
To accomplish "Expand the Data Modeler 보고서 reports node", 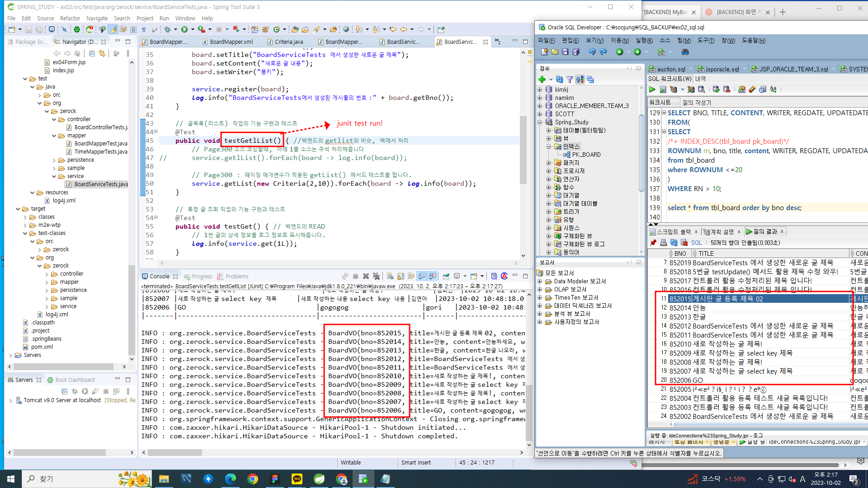I will (x=540, y=281).
